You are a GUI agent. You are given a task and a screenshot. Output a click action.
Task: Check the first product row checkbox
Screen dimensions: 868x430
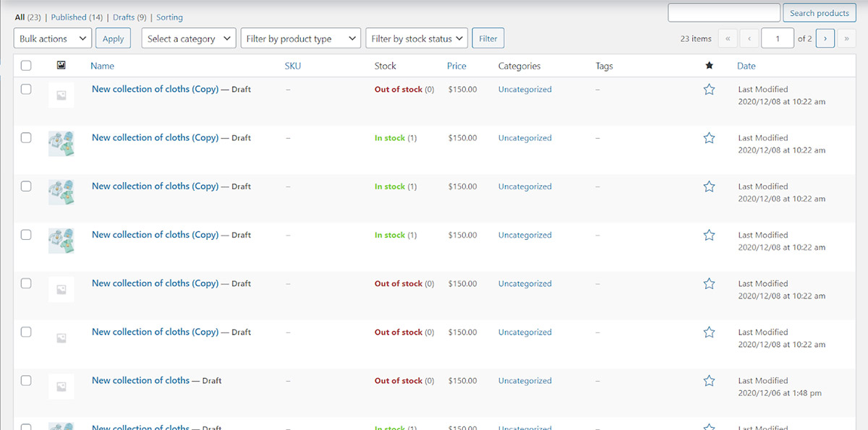pos(26,90)
